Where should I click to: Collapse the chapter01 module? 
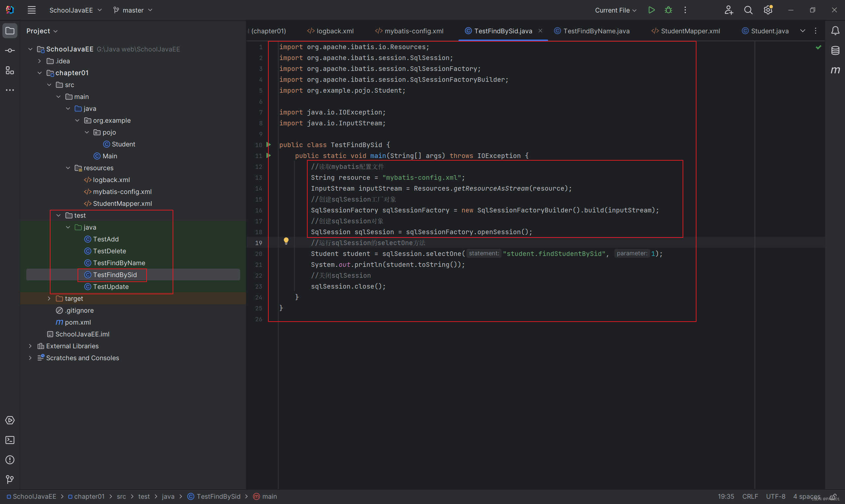(40, 73)
